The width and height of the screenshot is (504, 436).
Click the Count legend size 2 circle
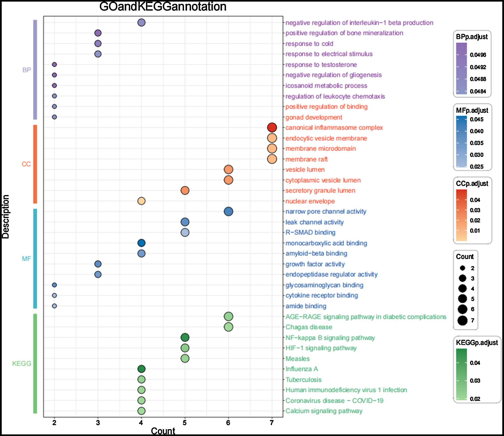[x=462, y=268]
